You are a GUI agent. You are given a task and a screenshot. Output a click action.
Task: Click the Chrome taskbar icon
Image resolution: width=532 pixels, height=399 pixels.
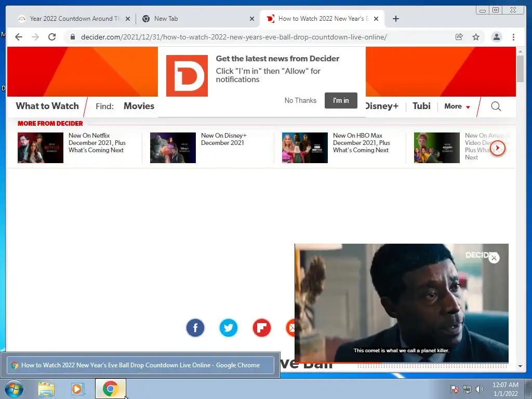tap(110, 389)
